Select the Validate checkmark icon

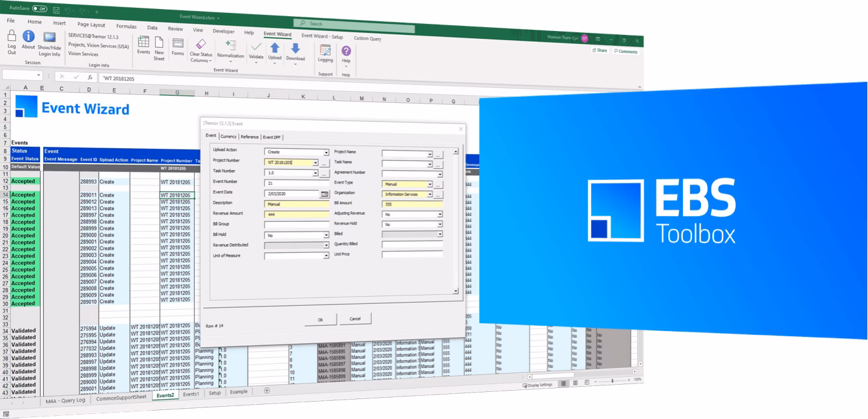pyautogui.click(x=255, y=48)
